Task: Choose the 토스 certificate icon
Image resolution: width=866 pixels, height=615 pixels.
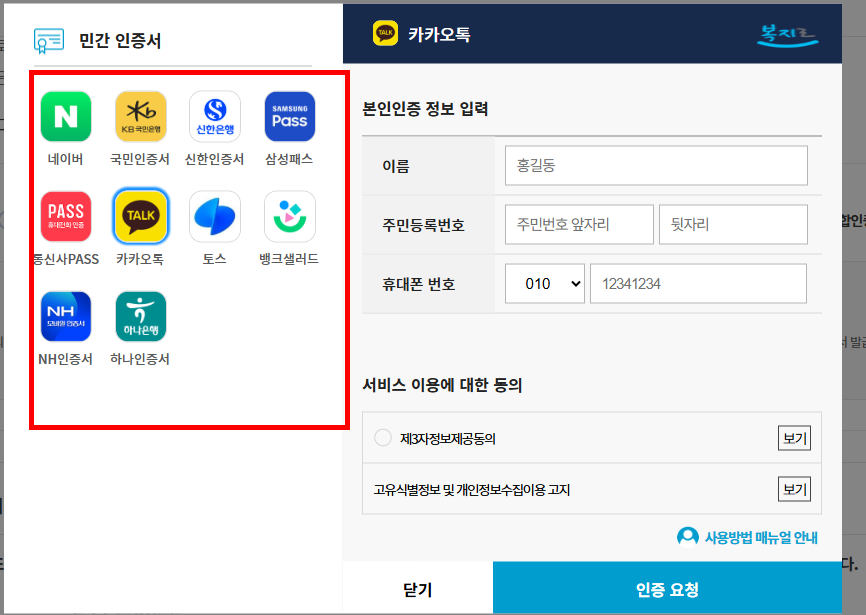Action: (x=214, y=217)
